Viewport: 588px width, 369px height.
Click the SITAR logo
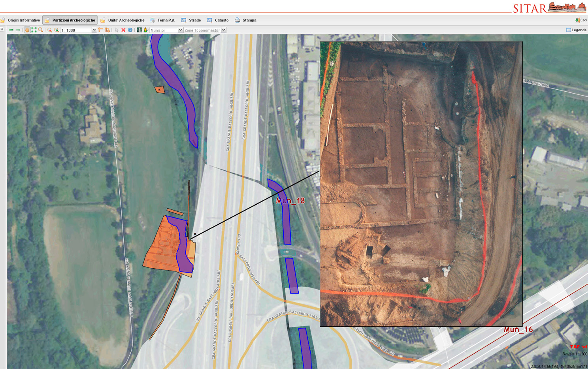tap(549, 7)
